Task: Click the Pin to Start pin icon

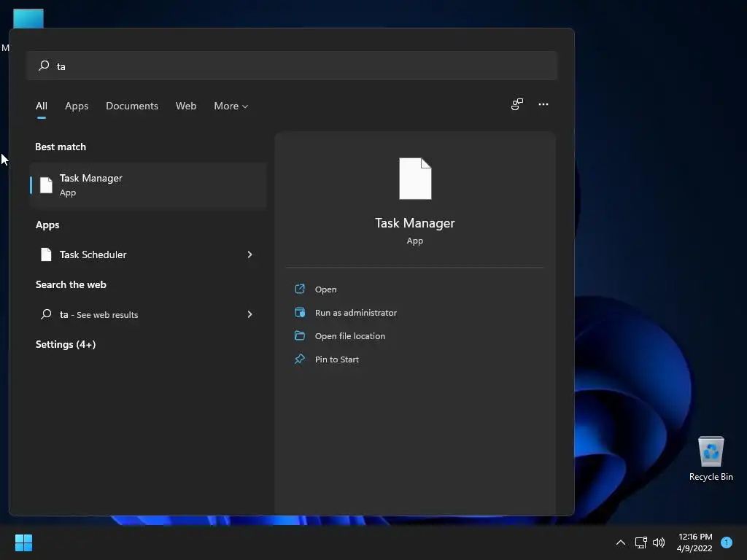Action: coord(300,359)
